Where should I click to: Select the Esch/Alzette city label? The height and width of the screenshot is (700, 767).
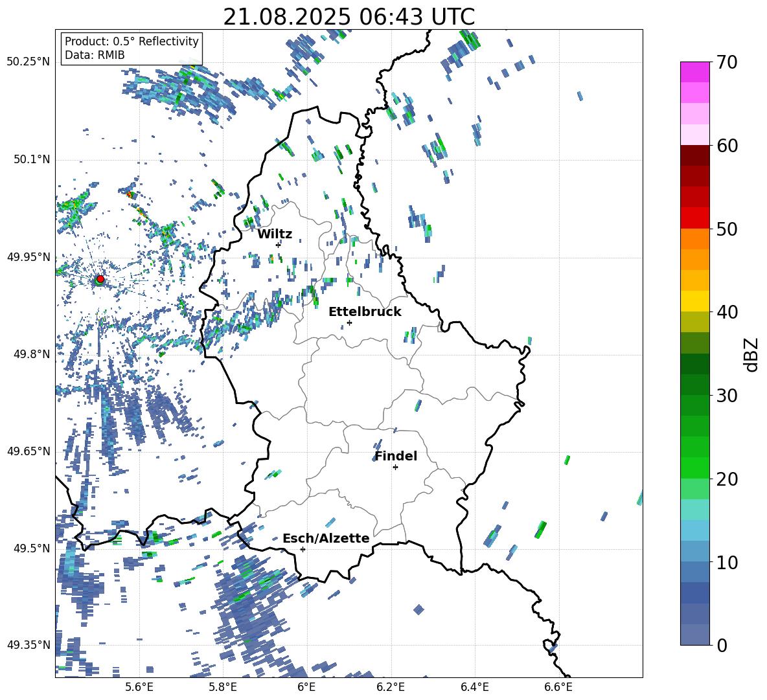[x=326, y=538]
